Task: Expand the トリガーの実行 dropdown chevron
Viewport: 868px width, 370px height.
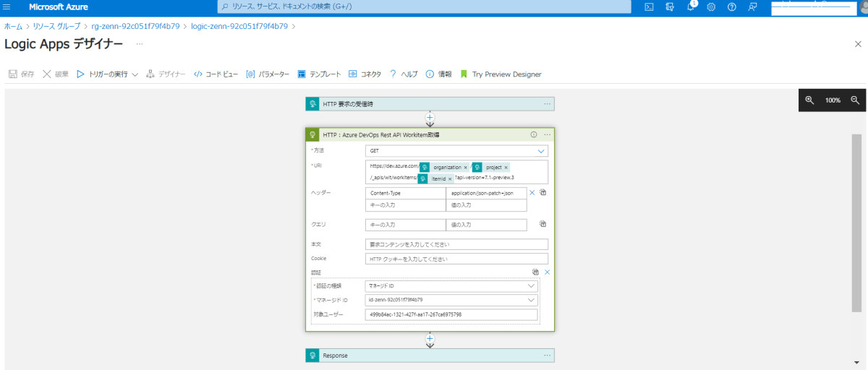Action: click(x=135, y=74)
